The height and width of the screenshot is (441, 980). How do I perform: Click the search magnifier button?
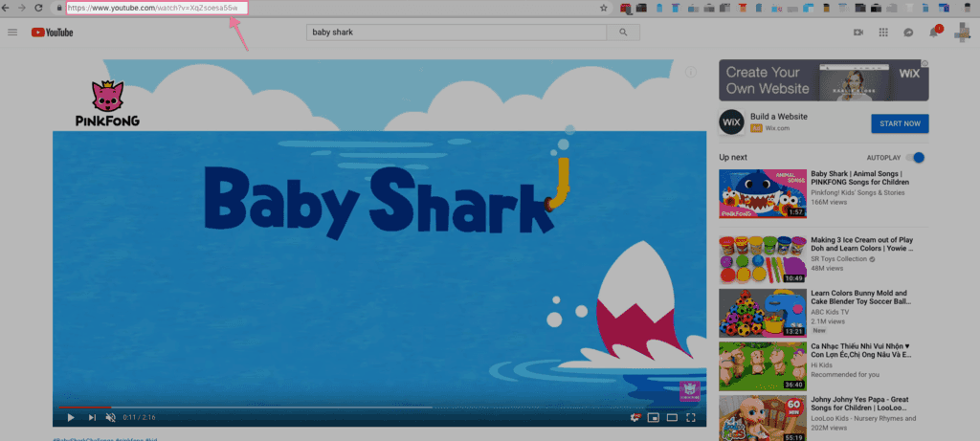point(623,33)
